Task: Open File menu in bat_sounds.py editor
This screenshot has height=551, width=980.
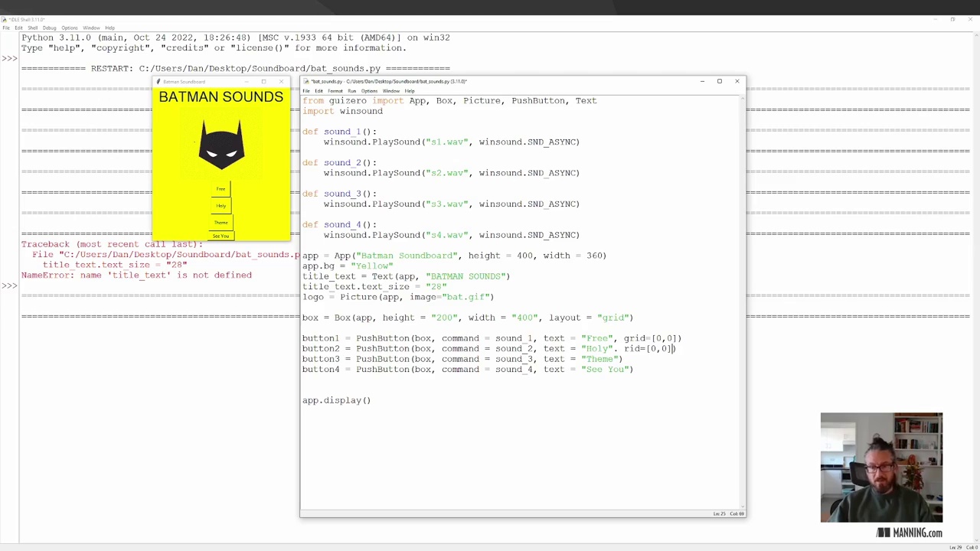Action: coord(306,91)
